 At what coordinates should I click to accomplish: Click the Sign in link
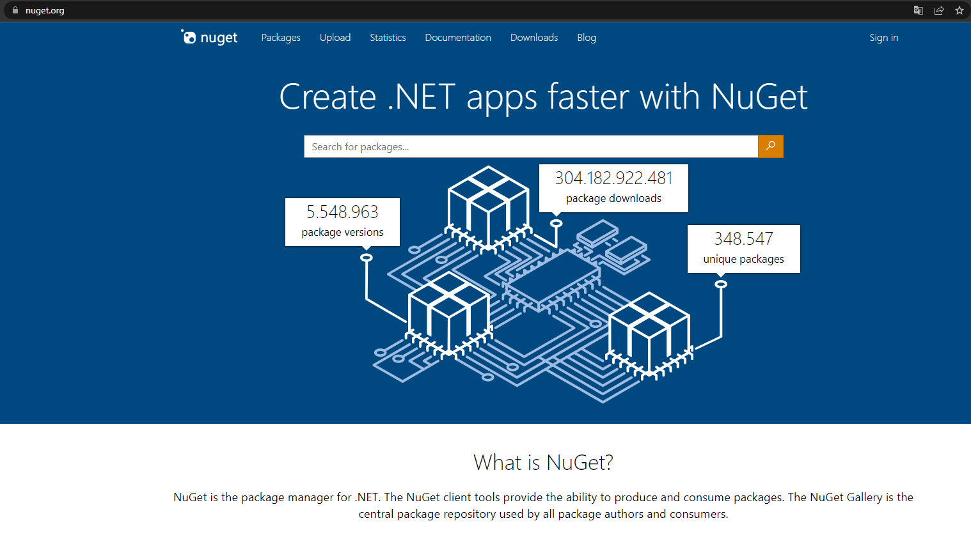tap(884, 38)
